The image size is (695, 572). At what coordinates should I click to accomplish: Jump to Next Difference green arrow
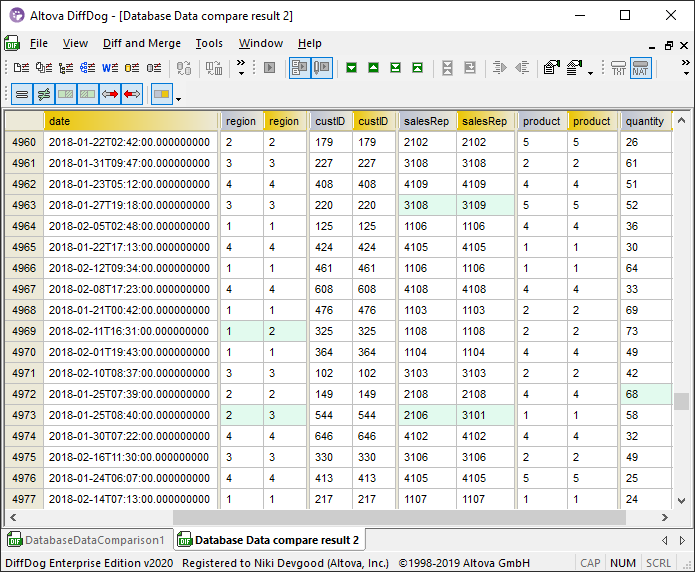tap(351, 68)
